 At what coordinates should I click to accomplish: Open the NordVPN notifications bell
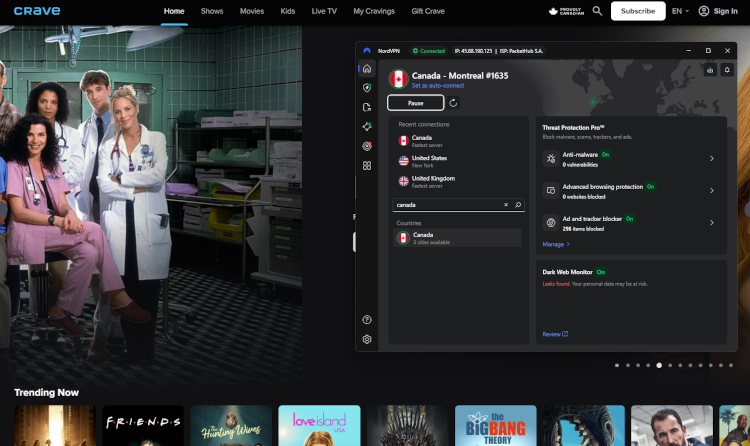point(727,70)
